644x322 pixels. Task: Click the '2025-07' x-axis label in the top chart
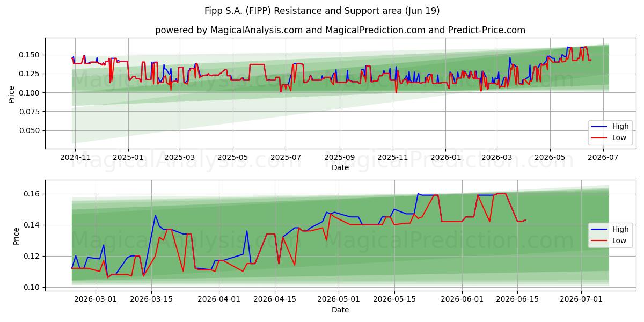point(287,157)
